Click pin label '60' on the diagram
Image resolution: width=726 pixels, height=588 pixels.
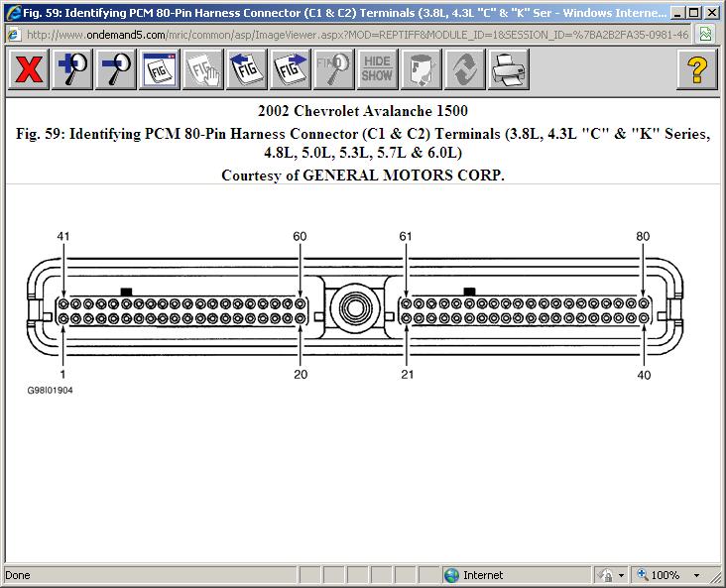[300, 236]
